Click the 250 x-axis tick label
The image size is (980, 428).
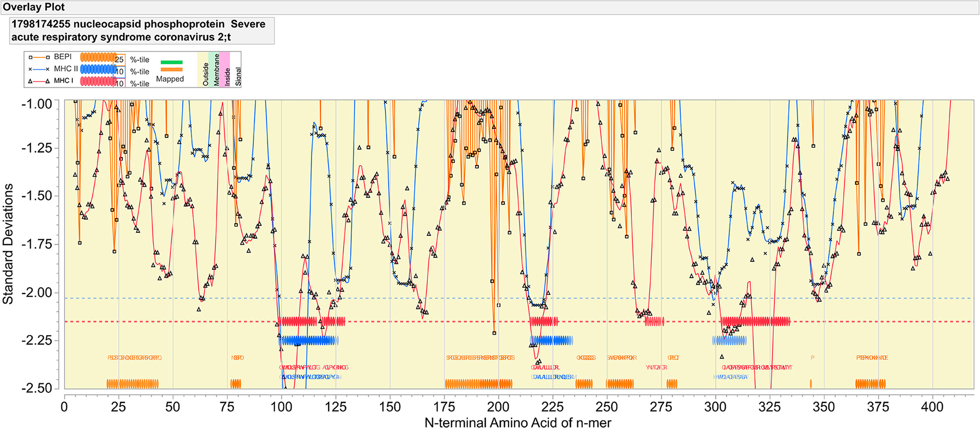coord(607,407)
